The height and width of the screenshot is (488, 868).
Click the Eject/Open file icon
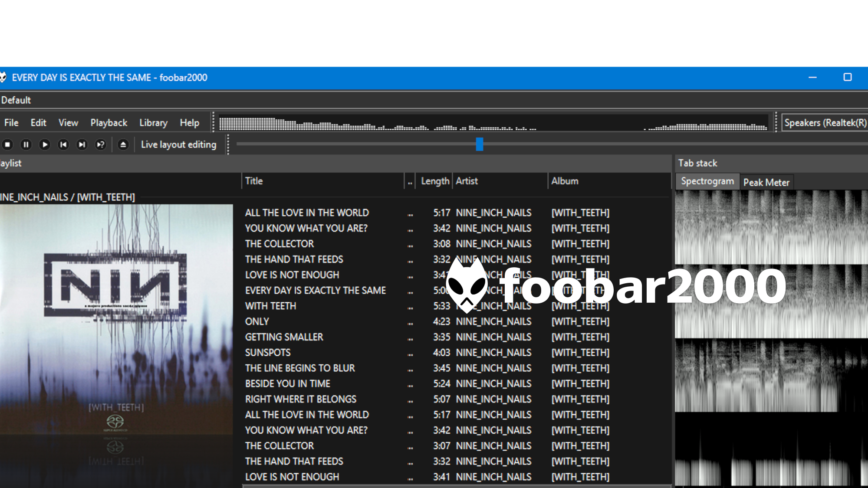(123, 144)
